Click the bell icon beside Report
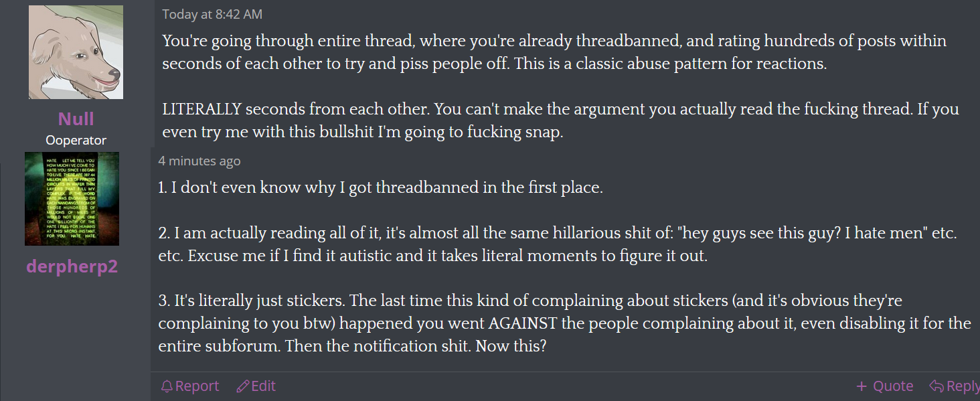The image size is (980, 401). click(x=167, y=386)
